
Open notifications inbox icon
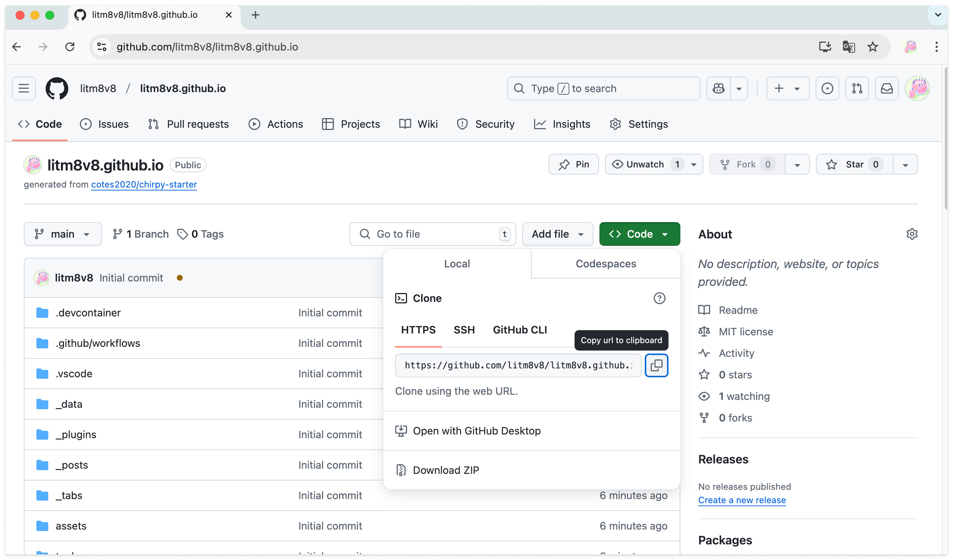tap(887, 88)
